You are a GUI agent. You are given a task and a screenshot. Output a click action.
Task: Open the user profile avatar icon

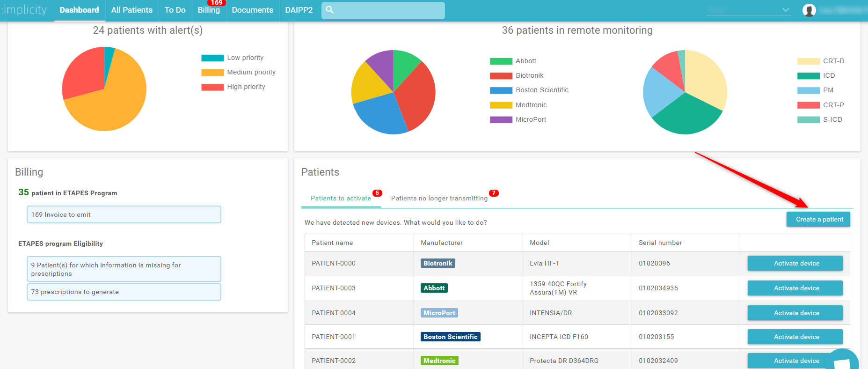[x=809, y=10]
